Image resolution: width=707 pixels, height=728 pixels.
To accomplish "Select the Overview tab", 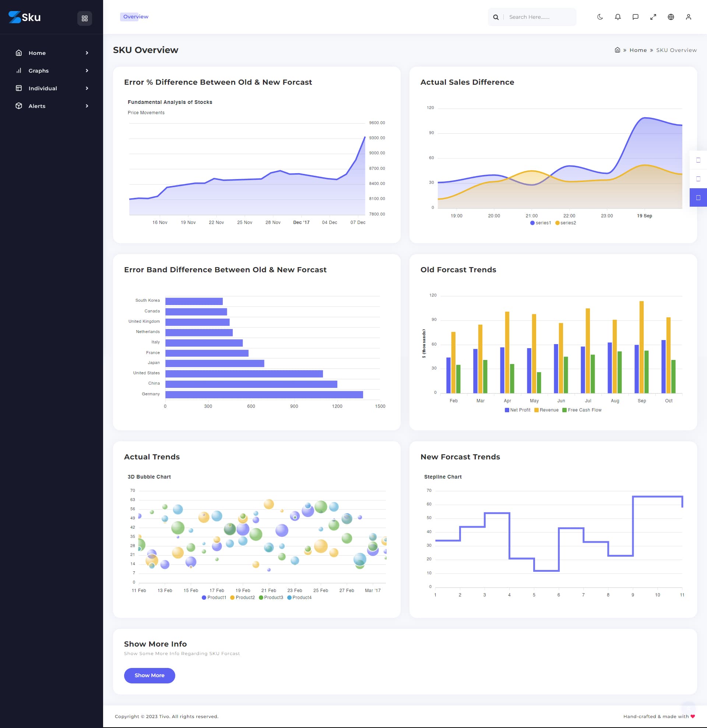I will 136,17.
